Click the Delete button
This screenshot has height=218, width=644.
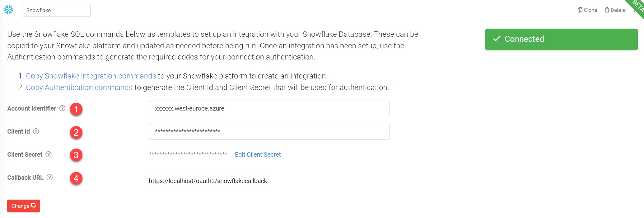click(615, 10)
